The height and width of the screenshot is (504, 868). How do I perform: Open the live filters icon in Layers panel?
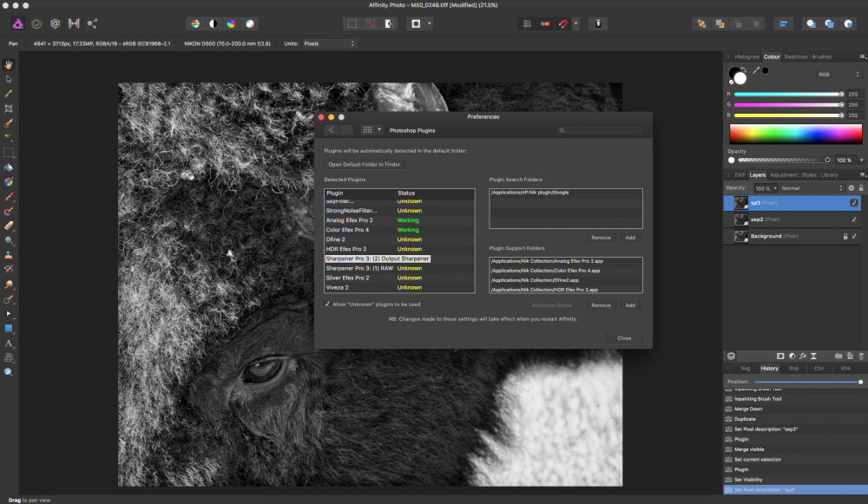pos(804,356)
